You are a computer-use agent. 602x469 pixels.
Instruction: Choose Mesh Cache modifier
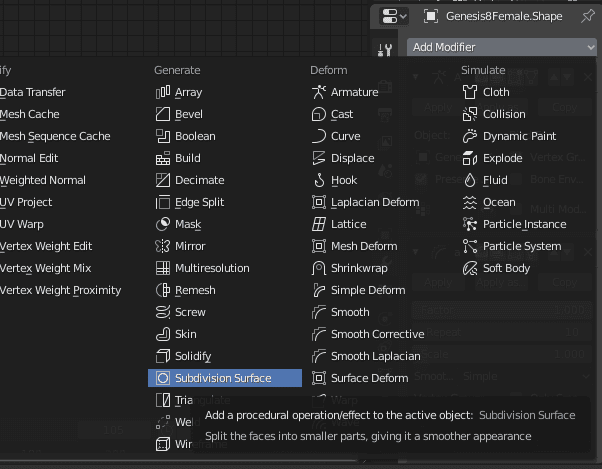(30, 114)
